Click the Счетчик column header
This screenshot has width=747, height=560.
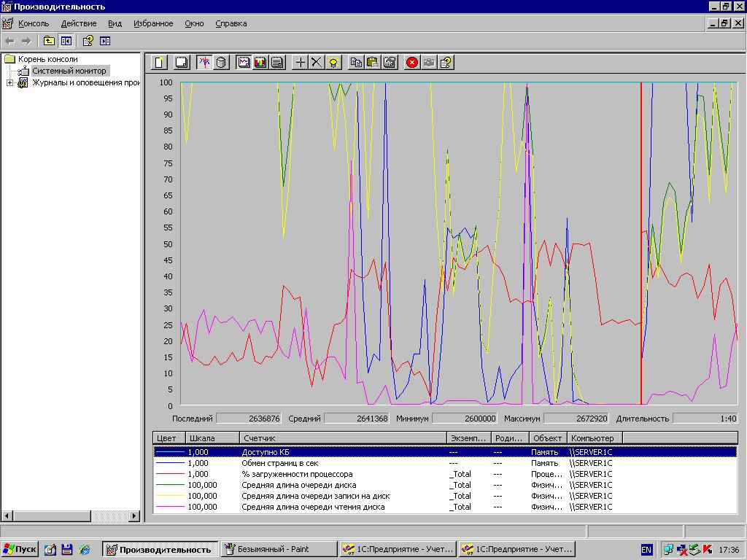point(342,438)
